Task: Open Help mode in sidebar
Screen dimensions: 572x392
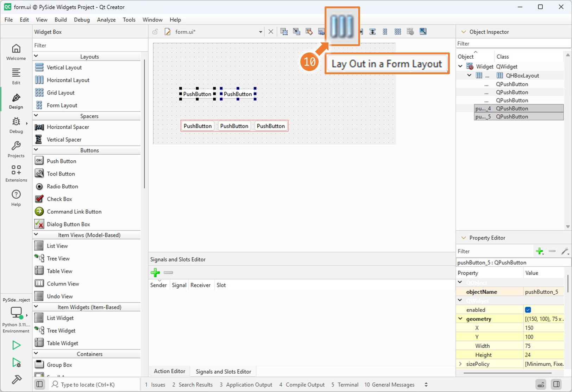Action: tap(16, 198)
